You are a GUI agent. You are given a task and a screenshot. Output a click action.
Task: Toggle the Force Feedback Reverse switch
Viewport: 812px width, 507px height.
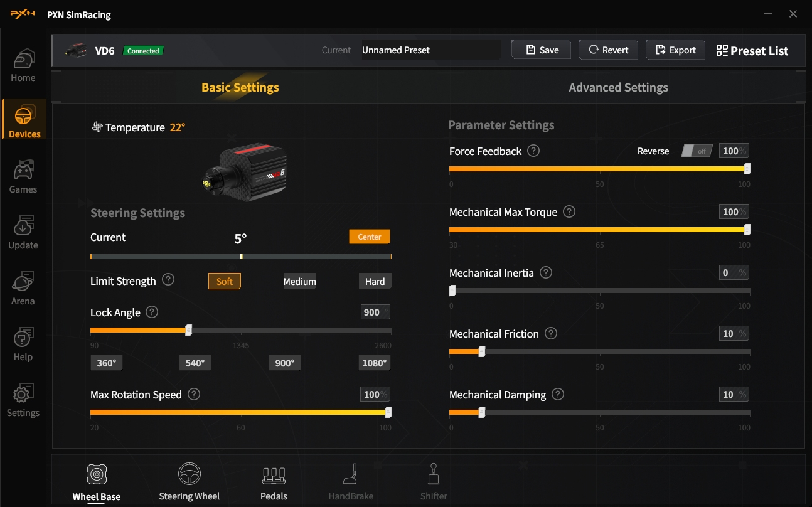pyautogui.click(x=697, y=151)
